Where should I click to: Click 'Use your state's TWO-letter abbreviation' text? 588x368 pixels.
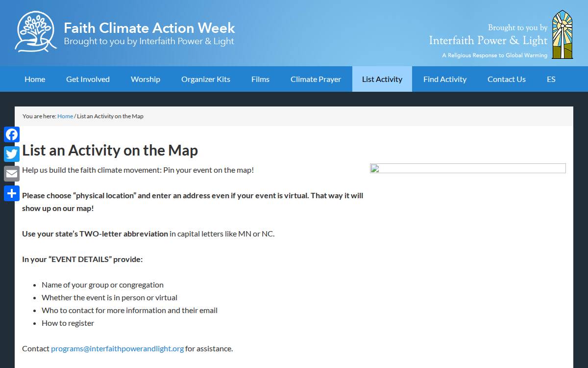tap(95, 234)
